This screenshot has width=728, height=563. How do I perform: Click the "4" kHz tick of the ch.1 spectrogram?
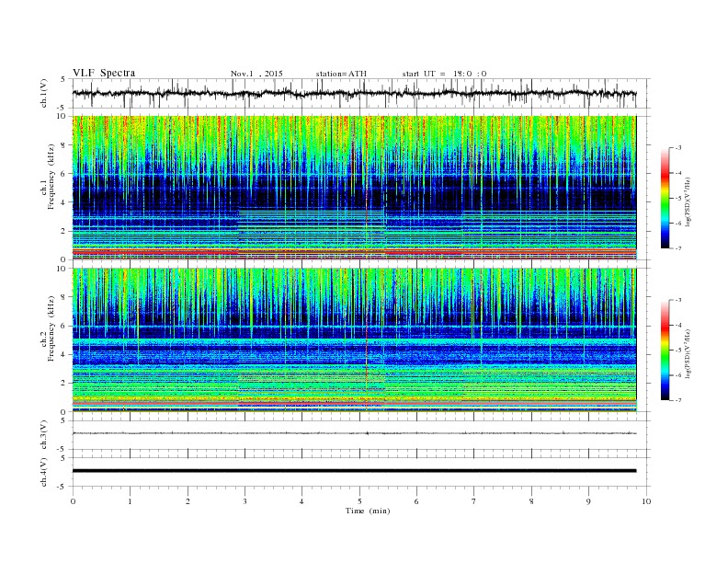click(x=63, y=202)
